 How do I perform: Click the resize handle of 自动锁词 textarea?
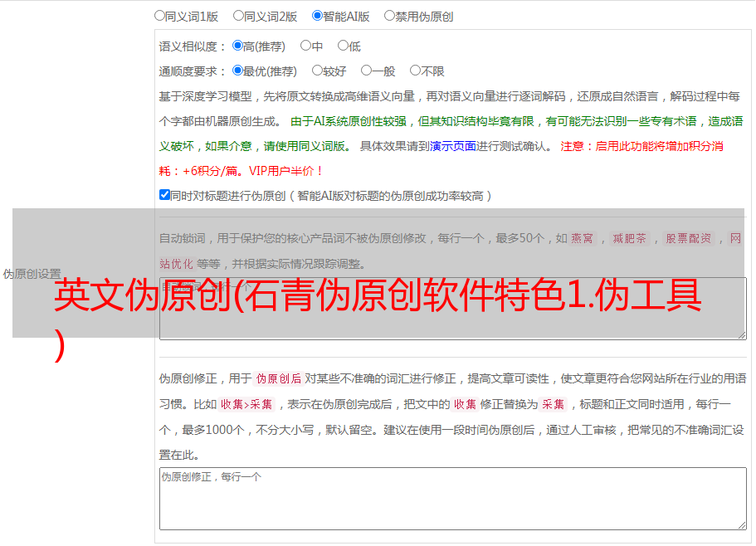point(742,335)
